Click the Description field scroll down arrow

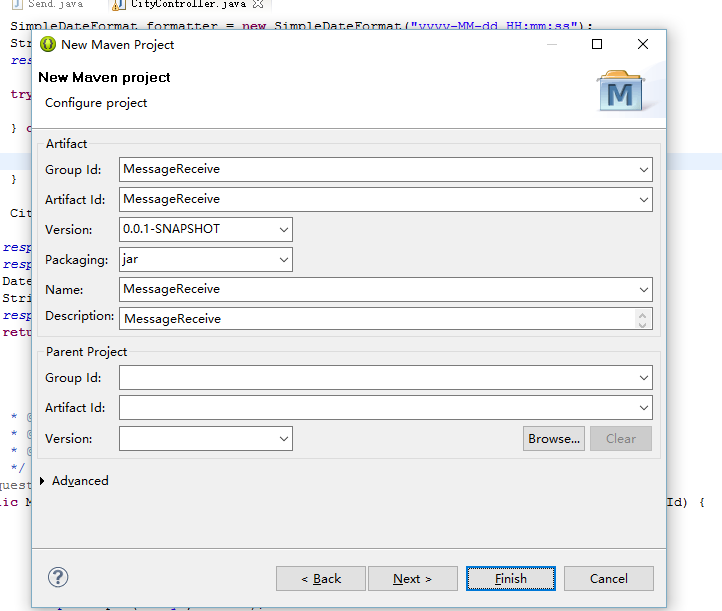click(x=642, y=324)
